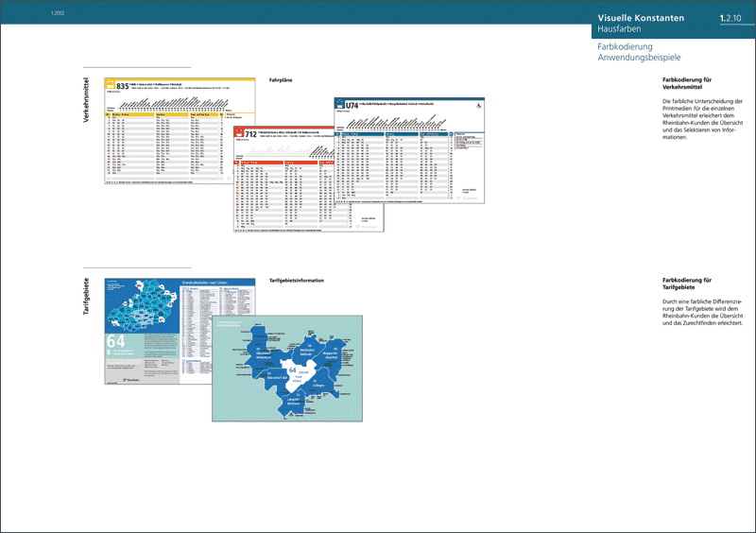Open the yellow 835 timetable thumbnail
756x533 pixels.
pyautogui.click(x=165, y=142)
